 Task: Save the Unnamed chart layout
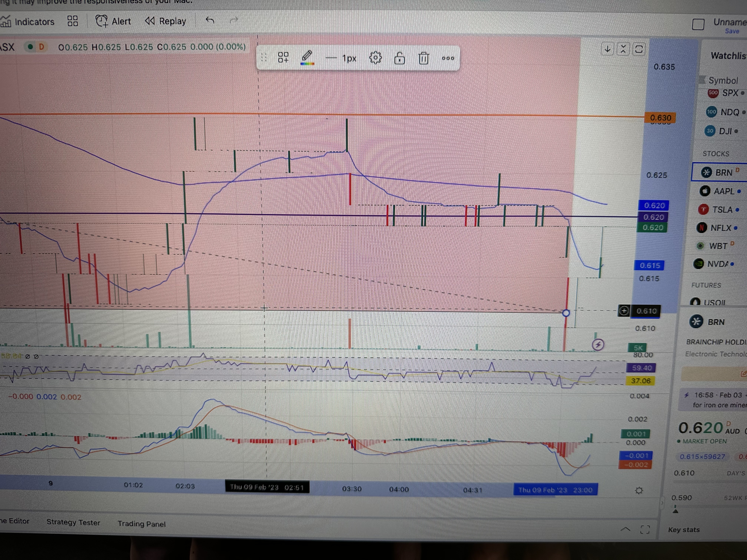click(732, 31)
